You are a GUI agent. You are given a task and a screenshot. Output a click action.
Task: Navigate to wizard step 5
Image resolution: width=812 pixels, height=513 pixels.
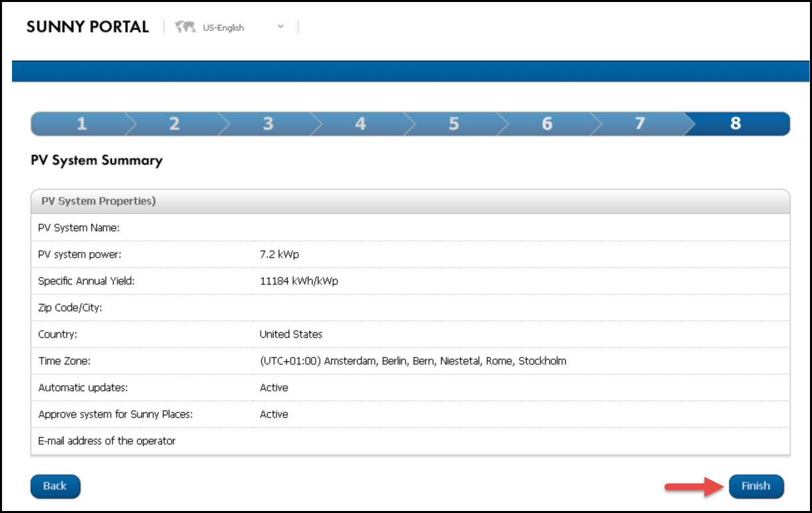click(454, 123)
